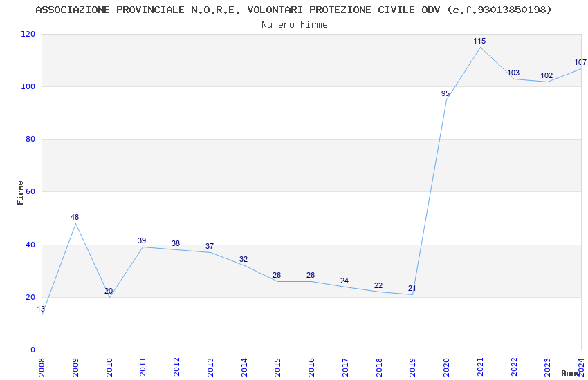This screenshot has width=588, height=380.
Task: Select the x-axis year 2013
Action: [x=210, y=367]
